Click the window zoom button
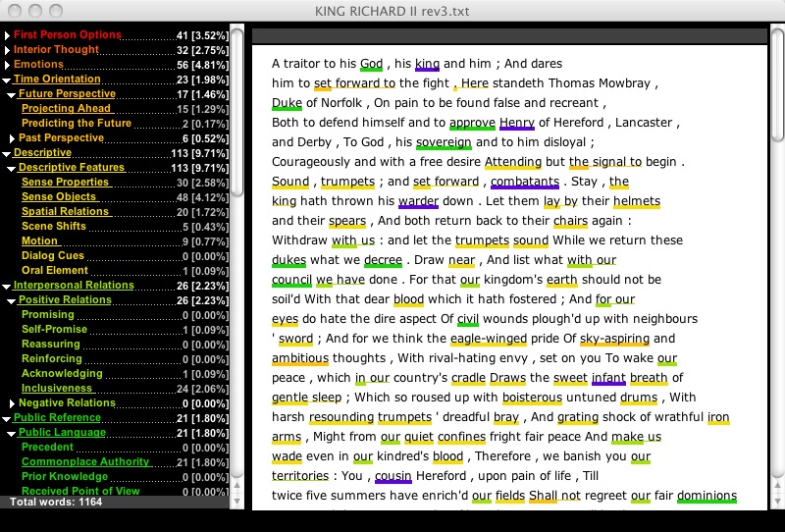 click(56, 11)
